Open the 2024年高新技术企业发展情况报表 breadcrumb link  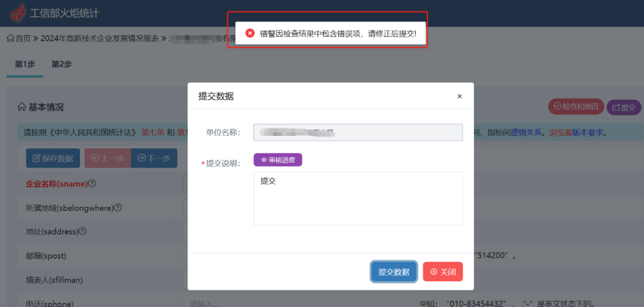coord(100,38)
